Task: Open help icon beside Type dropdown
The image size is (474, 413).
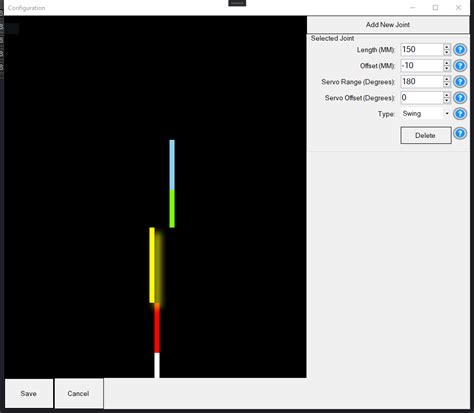Action: point(460,114)
